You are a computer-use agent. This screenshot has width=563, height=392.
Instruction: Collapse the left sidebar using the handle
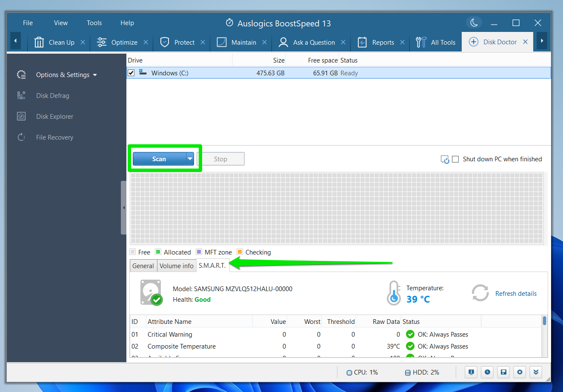[x=123, y=208]
